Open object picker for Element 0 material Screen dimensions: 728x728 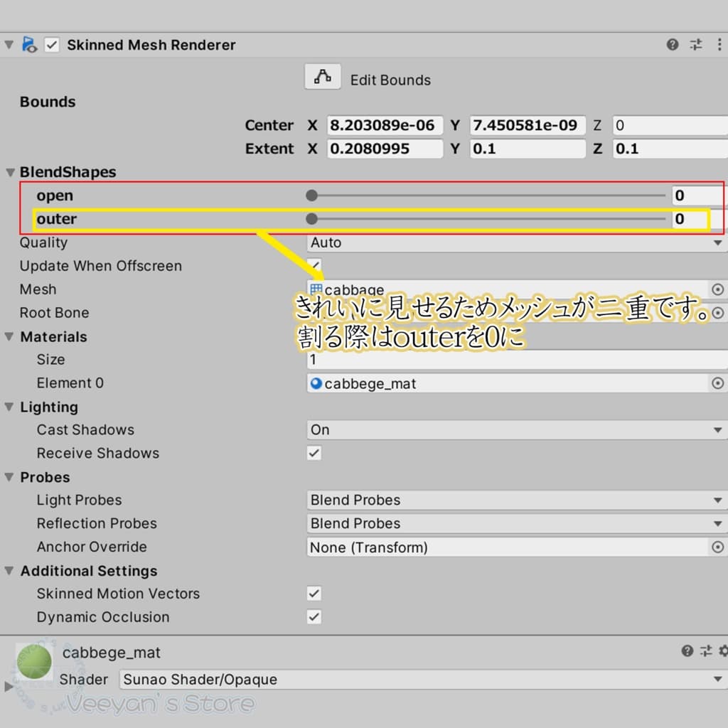point(717,383)
